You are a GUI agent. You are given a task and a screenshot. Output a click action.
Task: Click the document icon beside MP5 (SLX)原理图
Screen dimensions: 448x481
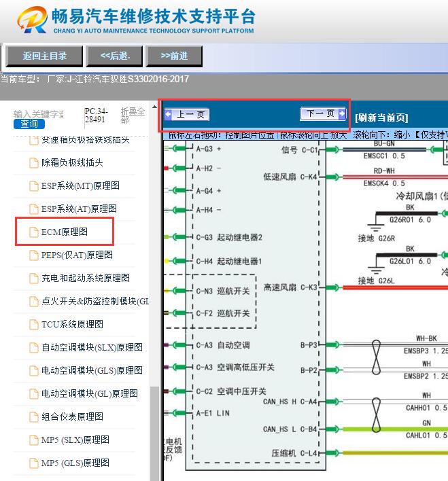34,440
